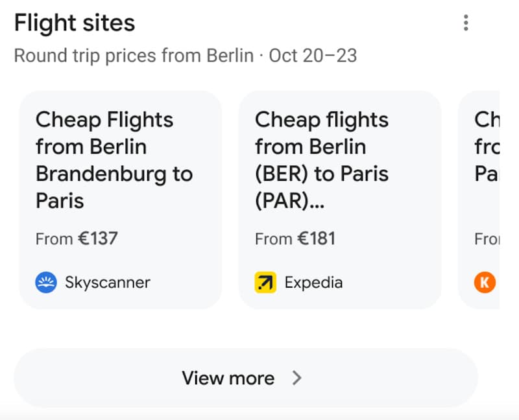
Task: Click the chevron arrow inside View more
Action: [297, 378]
